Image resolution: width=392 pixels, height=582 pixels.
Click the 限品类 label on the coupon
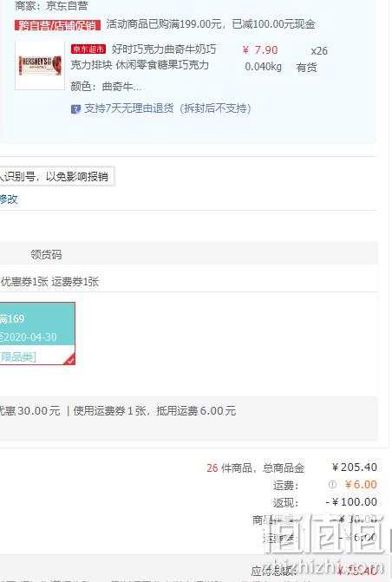[18, 357]
